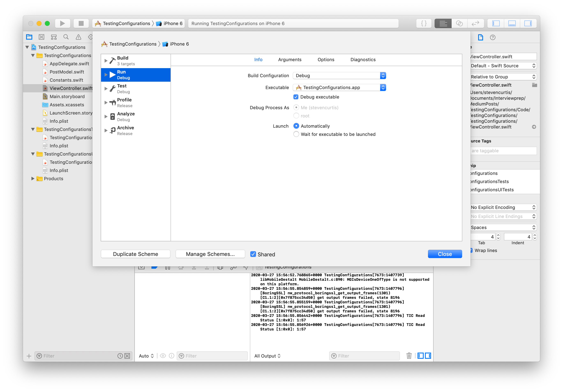Show the issue navigator warning icon

coord(78,37)
